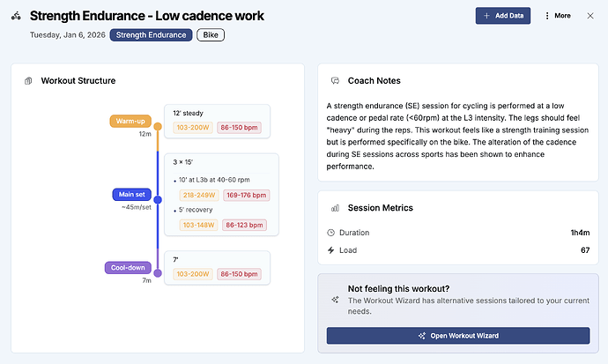The width and height of the screenshot is (608, 364).
Task: Select the Main set stage label
Action: [132, 195]
